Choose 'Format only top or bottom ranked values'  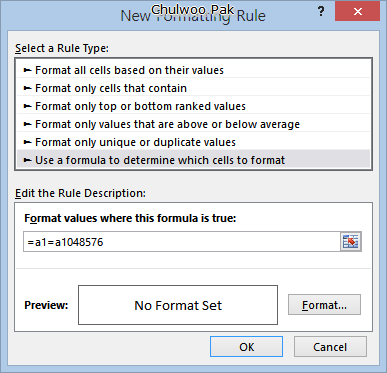tap(193, 106)
